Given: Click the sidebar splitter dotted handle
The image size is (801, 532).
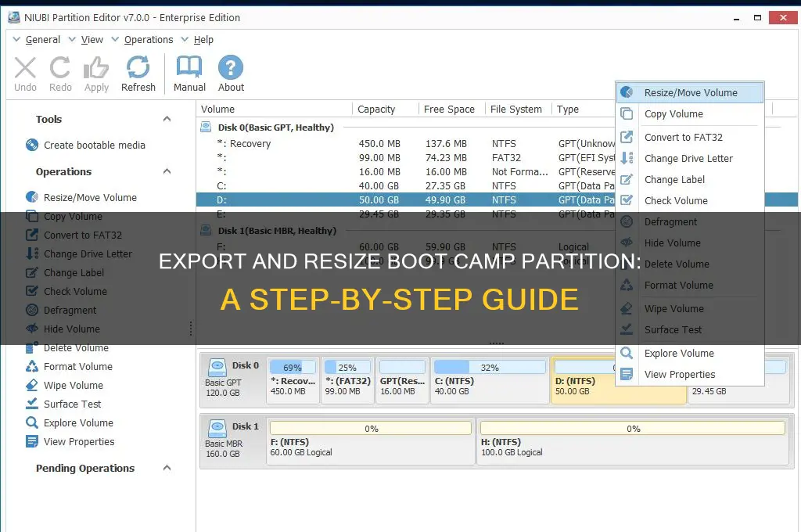Looking at the screenshot, I should pos(191,329).
